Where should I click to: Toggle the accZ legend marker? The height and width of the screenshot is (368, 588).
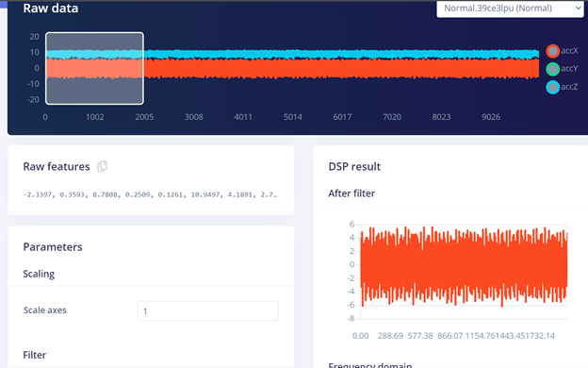[553, 87]
